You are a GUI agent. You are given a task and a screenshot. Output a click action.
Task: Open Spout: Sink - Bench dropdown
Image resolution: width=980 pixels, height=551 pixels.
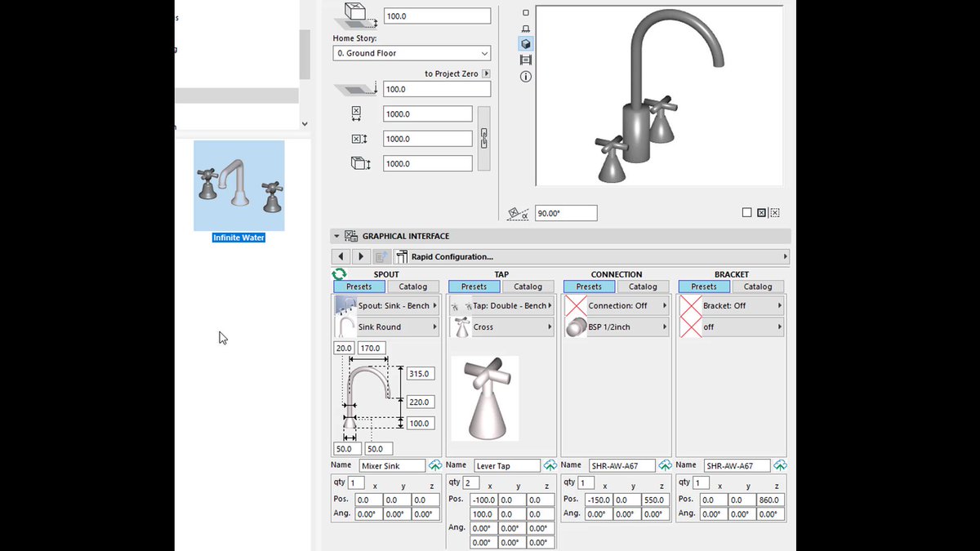tap(386, 305)
